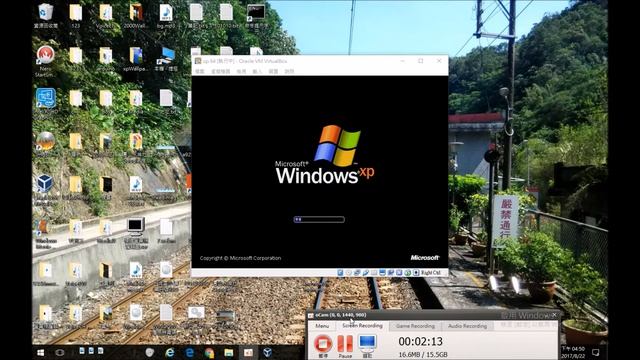Switch to the Screen Recording tab

[x=362, y=326]
